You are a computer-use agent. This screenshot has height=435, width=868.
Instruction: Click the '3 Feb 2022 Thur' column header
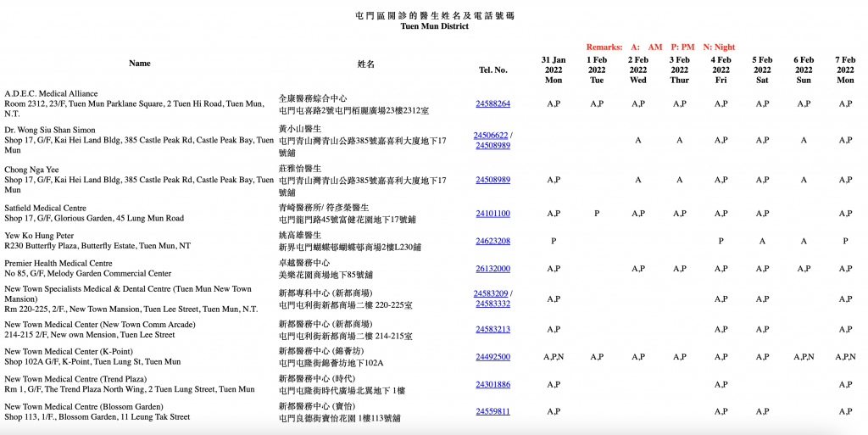point(679,70)
